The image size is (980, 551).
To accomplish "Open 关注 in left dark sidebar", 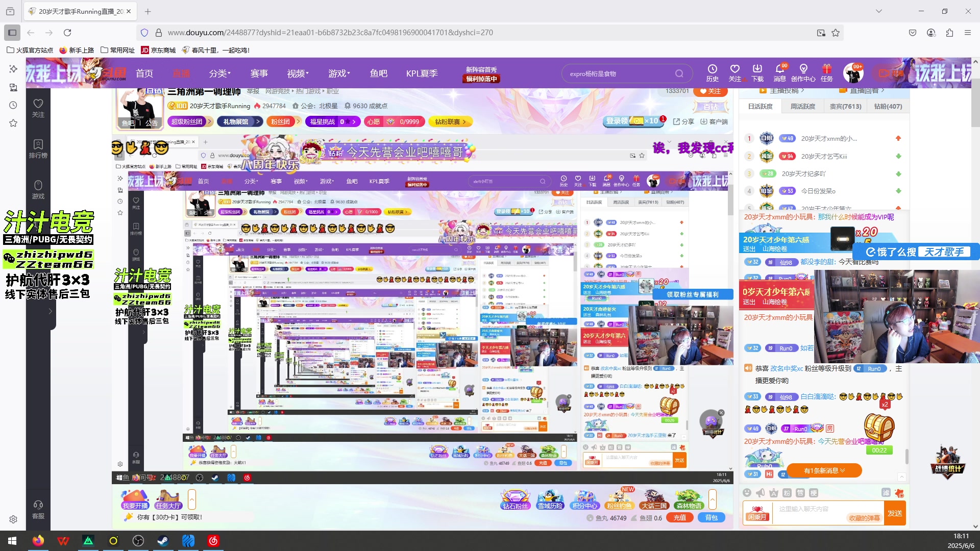I will (38, 108).
